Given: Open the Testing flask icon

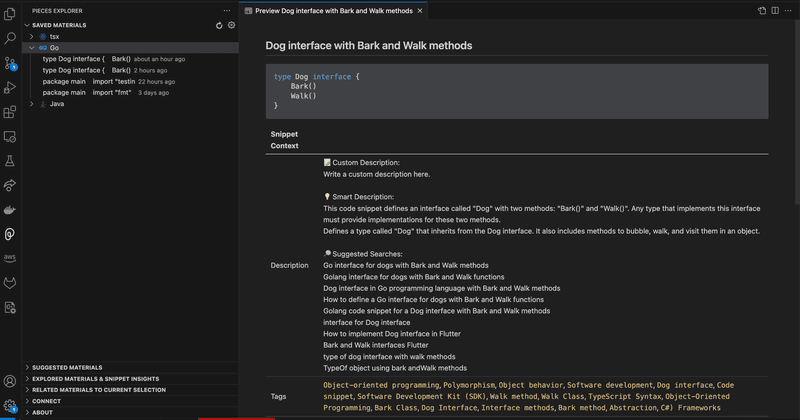Looking at the screenshot, I should (10, 161).
